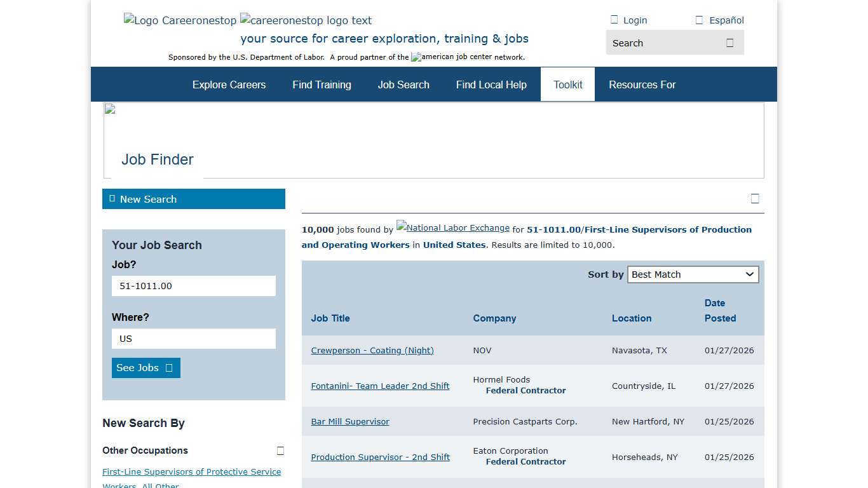Viewport: 868px width, 488px height.
Task: Click the icon above the results list
Action: [x=755, y=198]
